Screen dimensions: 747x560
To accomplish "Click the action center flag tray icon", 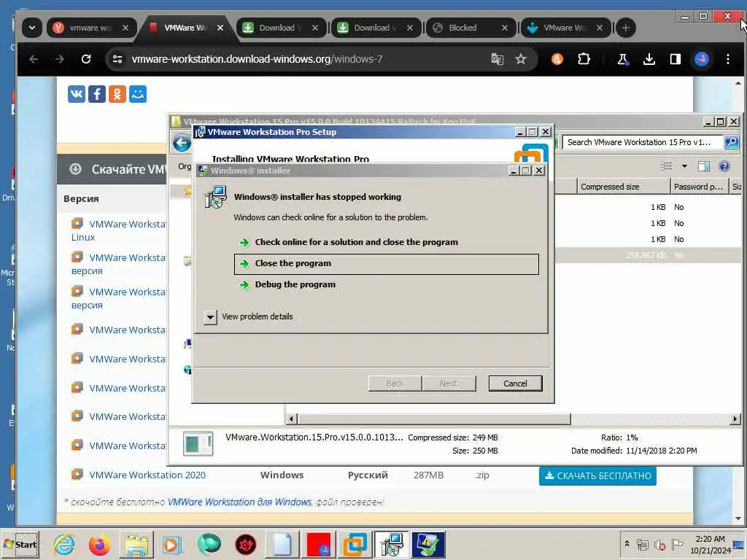I will coord(677,544).
